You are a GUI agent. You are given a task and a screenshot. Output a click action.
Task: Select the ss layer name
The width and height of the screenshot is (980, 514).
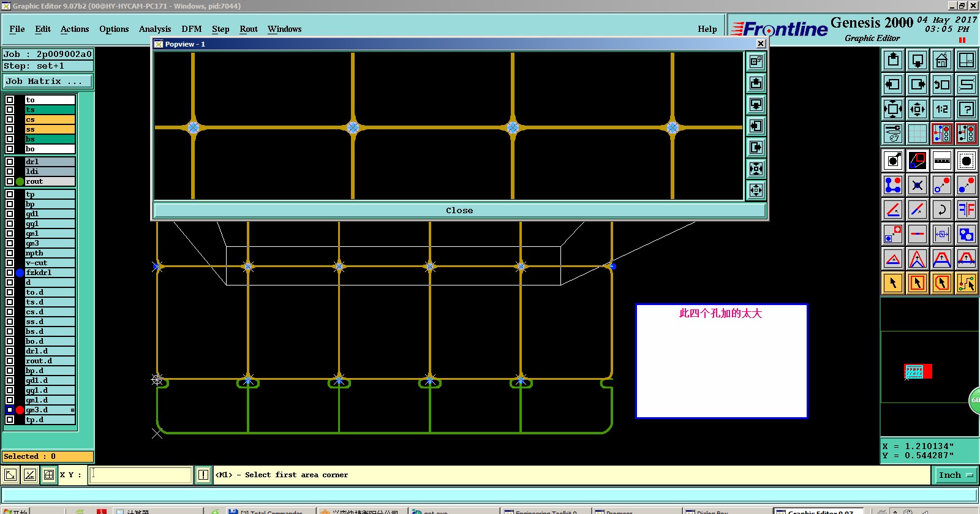50,129
